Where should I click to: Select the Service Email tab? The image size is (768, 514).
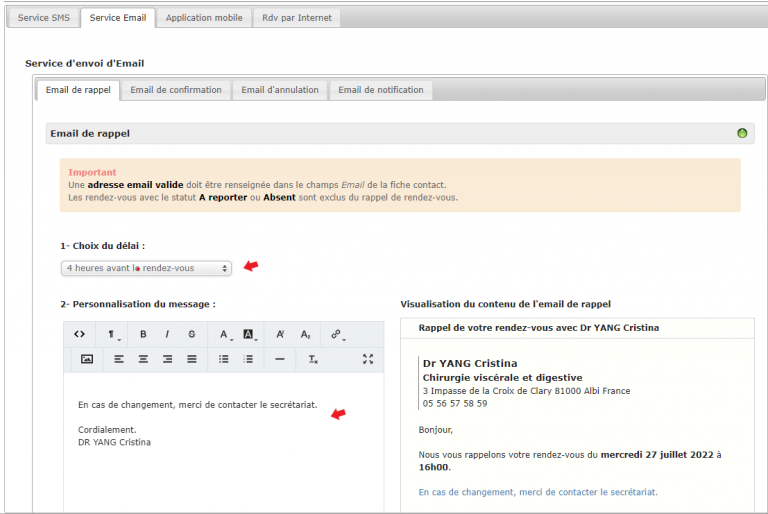118,18
